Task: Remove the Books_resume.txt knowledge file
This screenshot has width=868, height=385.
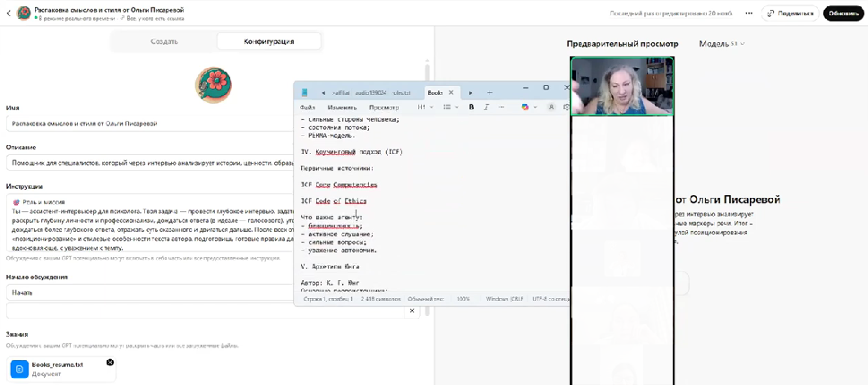Action: pos(110,363)
